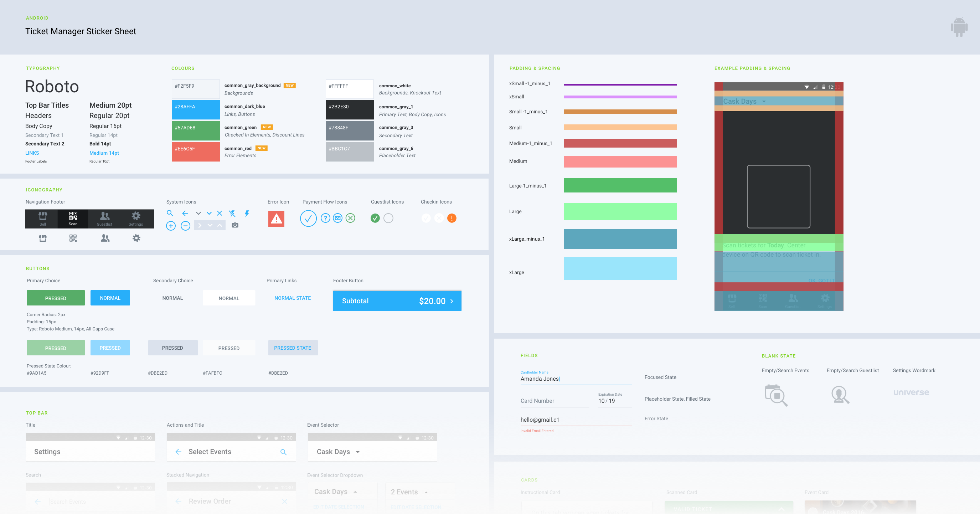The width and height of the screenshot is (980, 514).
Task: Click the dark green PRESSED primary button
Action: point(56,298)
